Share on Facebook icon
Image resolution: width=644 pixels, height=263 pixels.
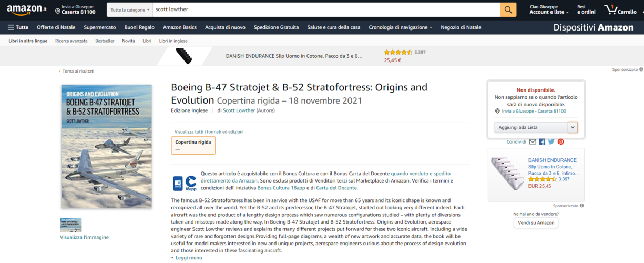click(542, 141)
